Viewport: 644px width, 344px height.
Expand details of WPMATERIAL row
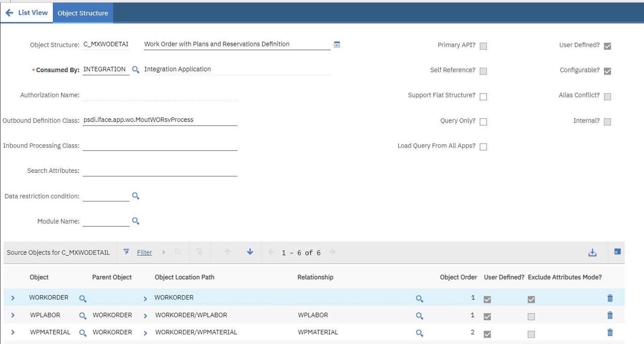pyautogui.click(x=13, y=333)
